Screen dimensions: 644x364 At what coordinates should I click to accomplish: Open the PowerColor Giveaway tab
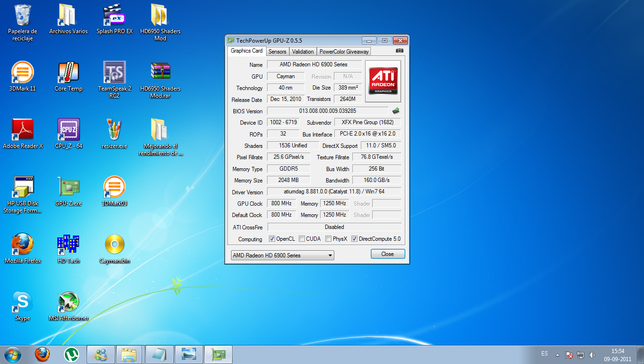tap(344, 52)
